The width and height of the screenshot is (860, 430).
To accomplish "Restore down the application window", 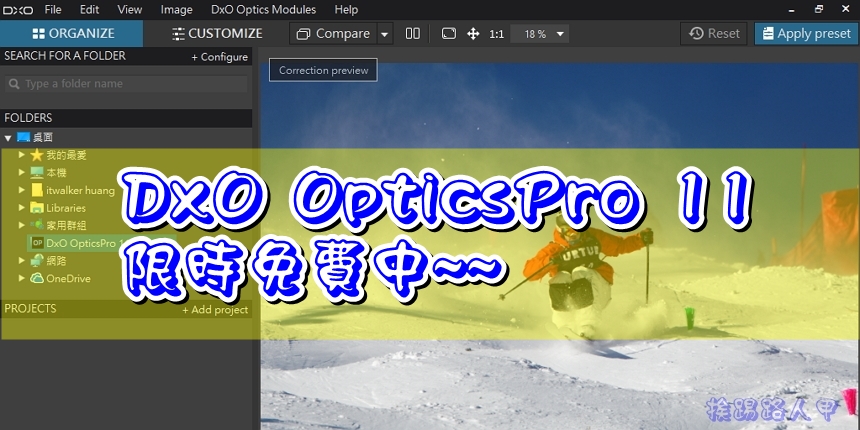I will (819, 9).
